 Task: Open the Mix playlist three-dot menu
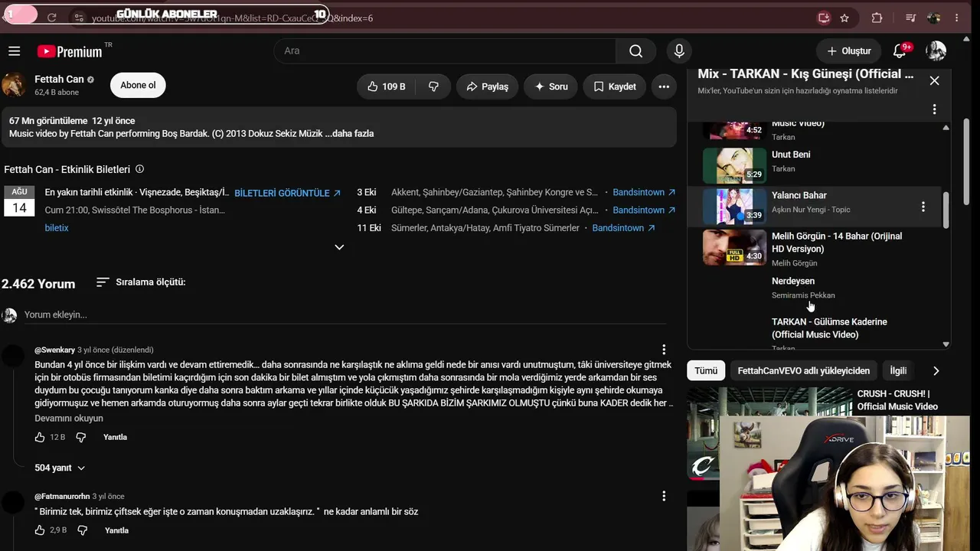[x=934, y=109]
